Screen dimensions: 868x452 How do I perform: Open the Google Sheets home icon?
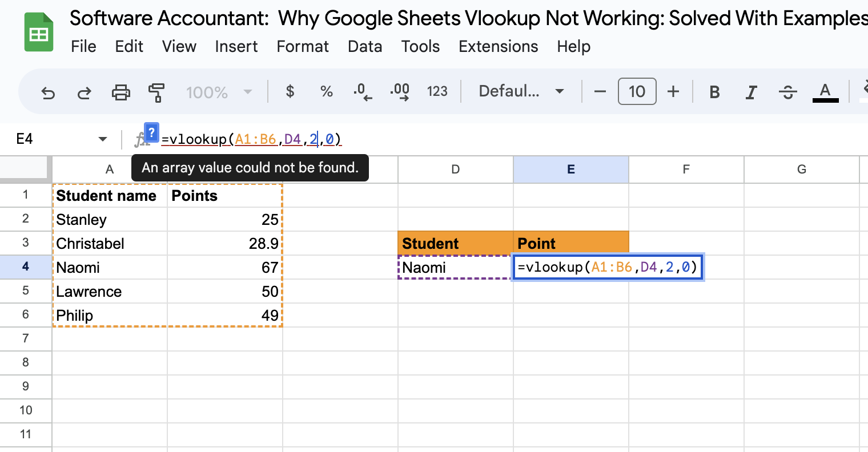[x=39, y=33]
